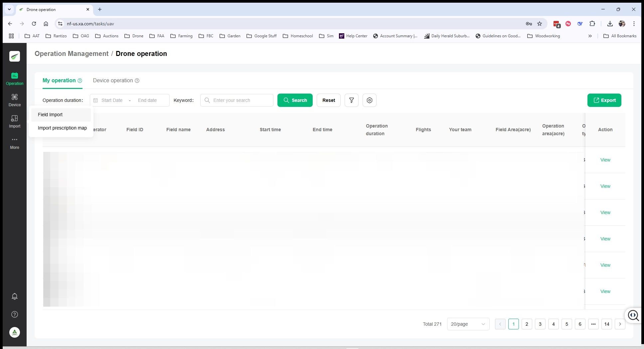Open Help Center bookmark
The height and width of the screenshot is (349, 644).
tap(353, 36)
